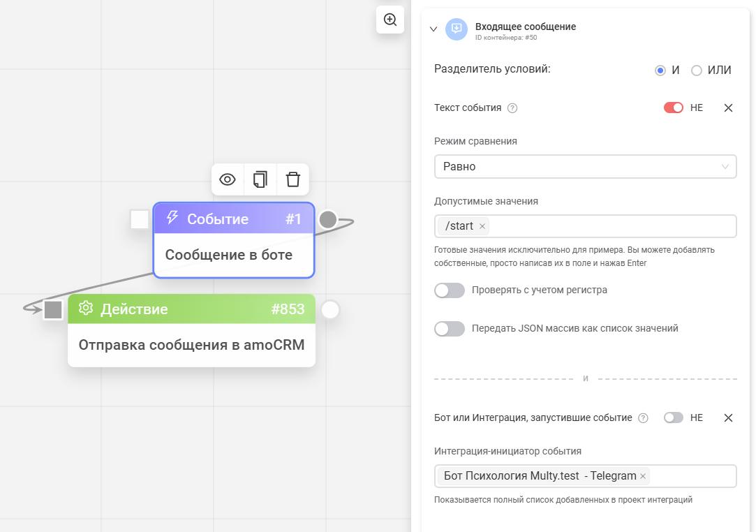The image size is (756, 532).
Task: Remove the Бот Психология Multy.test tag
Action: [x=643, y=476]
